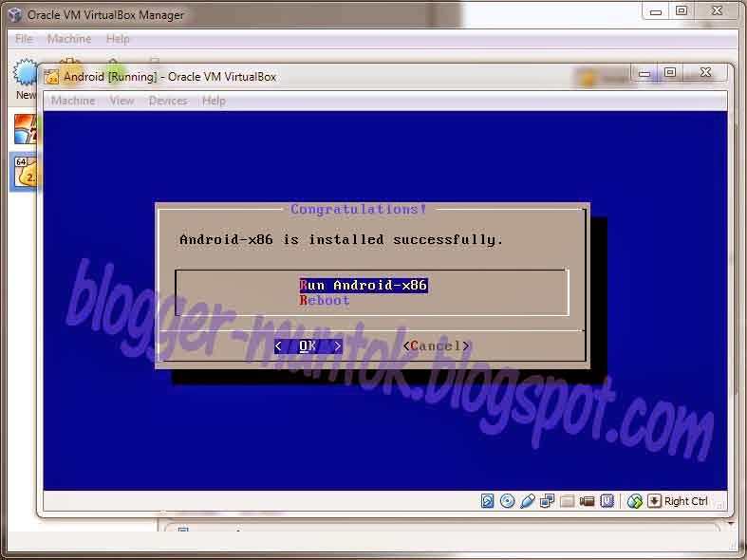Select the Windows 7 VM in Manager list
This screenshot has height=560, width=747.
pos(26,129)
